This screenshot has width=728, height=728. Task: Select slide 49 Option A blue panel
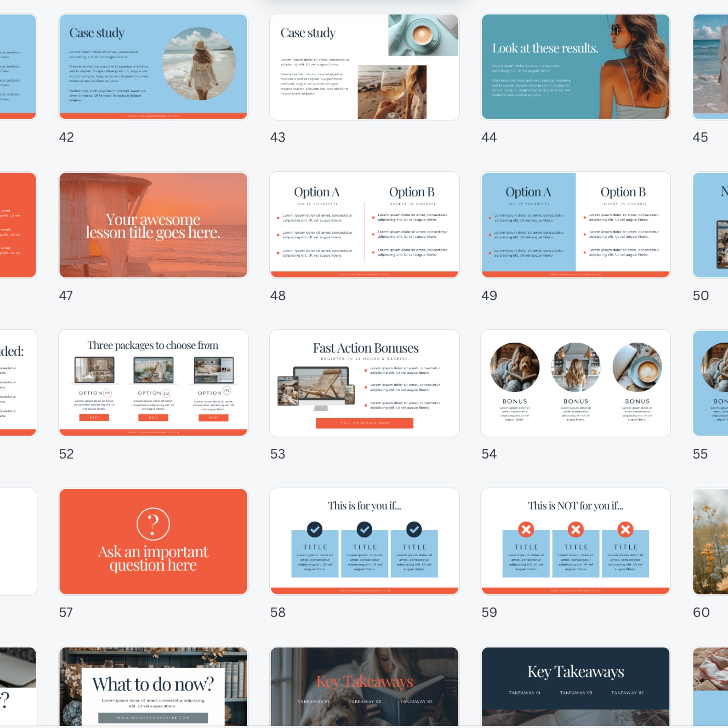click(x=575, y=225)
